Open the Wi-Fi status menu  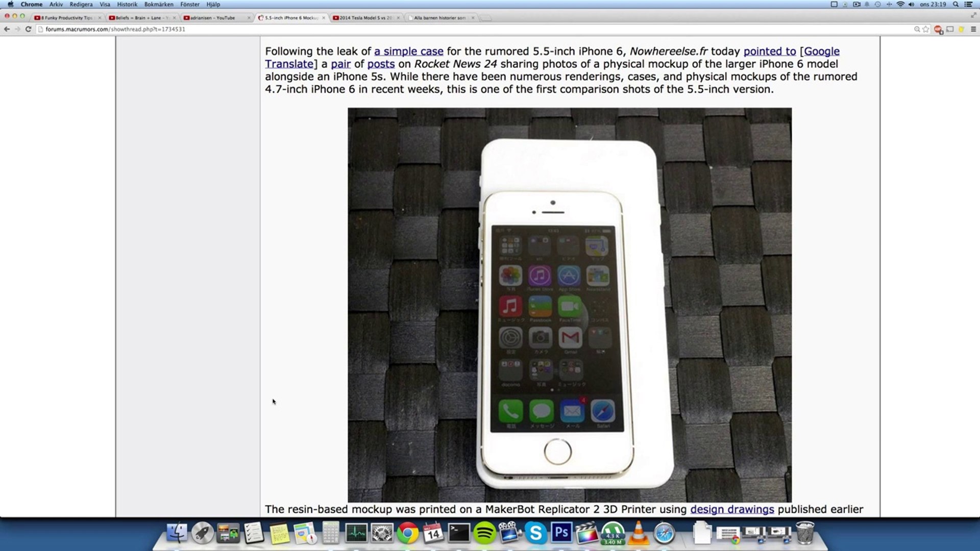tap(900, 4)
